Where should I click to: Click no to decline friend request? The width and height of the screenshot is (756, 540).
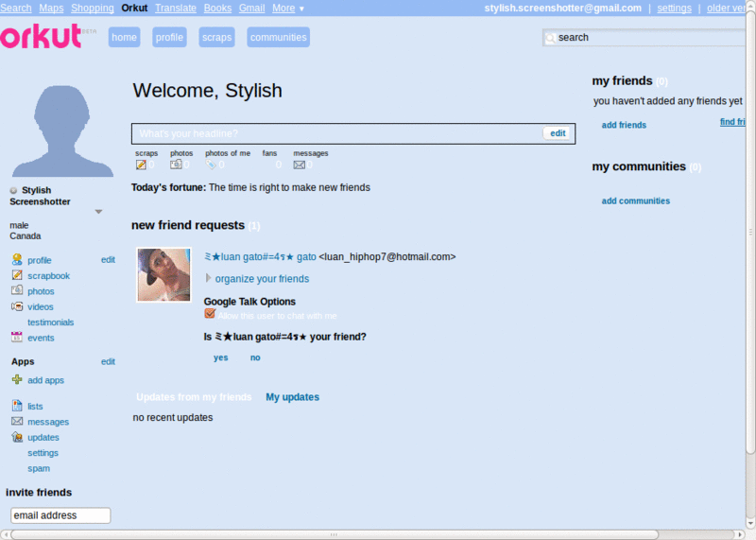(255, 357)
